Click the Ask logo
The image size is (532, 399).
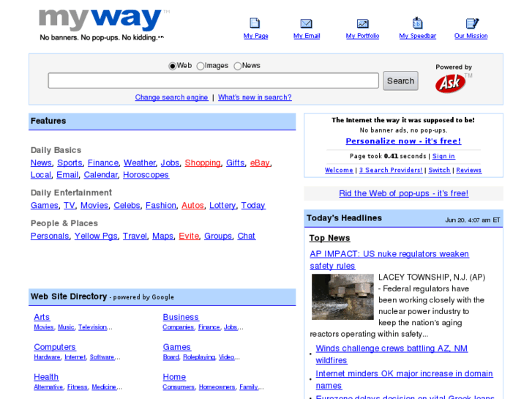point(450,83)
